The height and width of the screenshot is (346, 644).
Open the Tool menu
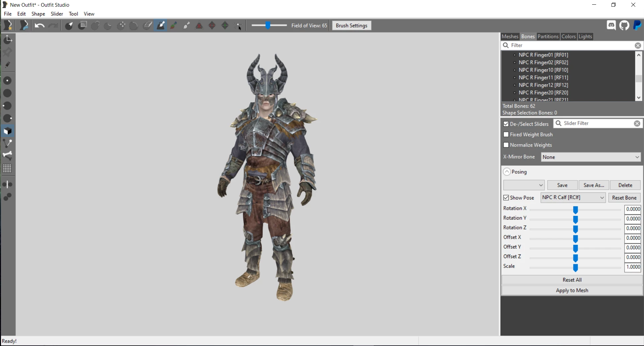[73, 14]
